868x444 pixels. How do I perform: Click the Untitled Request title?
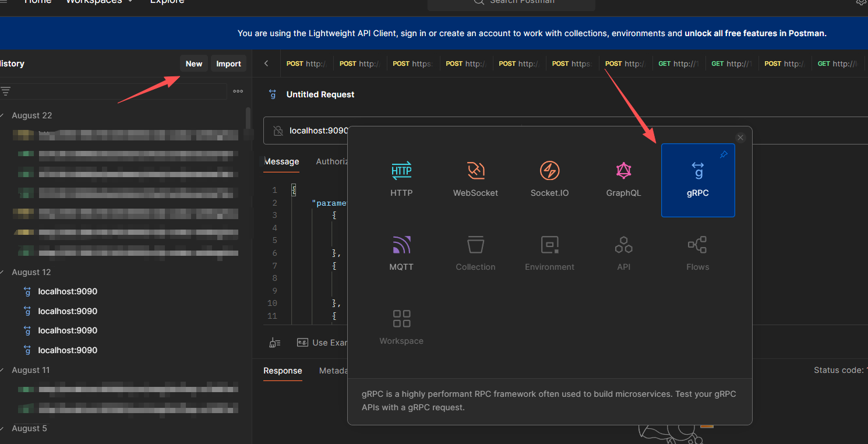click(x=320, y=94)
